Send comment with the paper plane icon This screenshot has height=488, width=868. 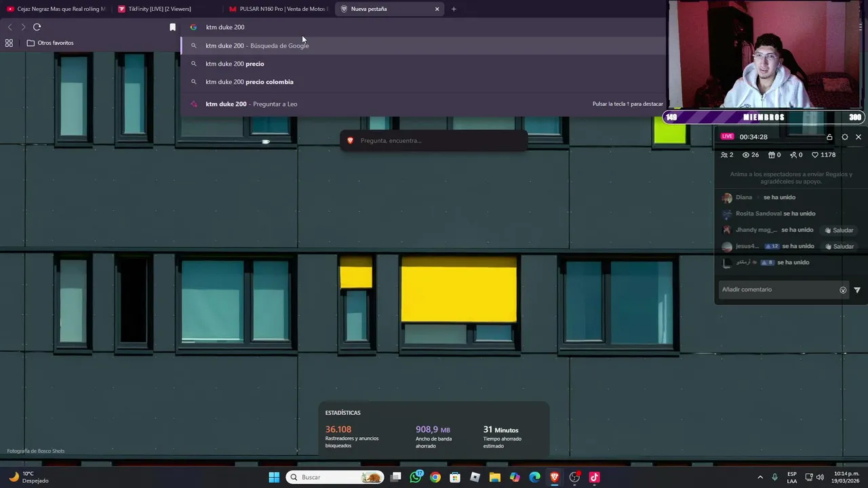tap(857, 290)
